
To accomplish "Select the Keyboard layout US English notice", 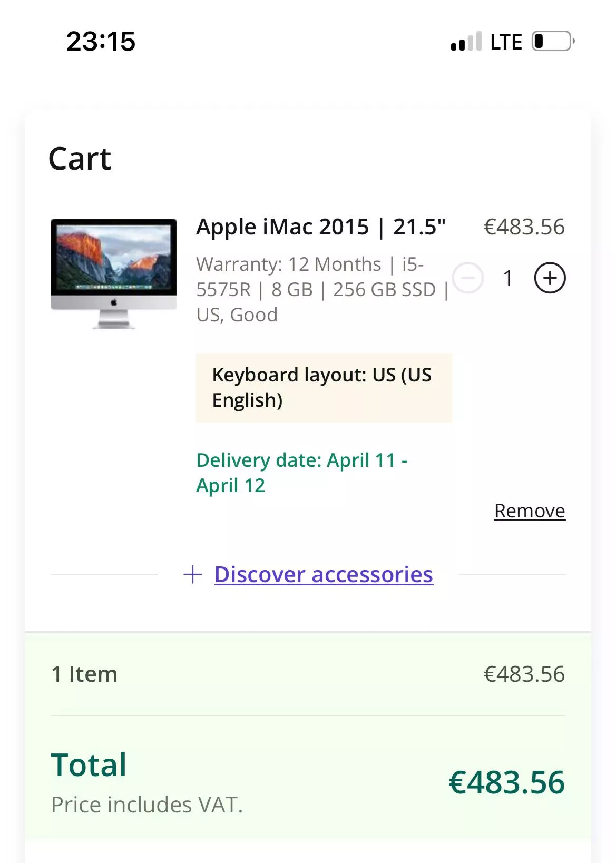I will pos(324,388).
